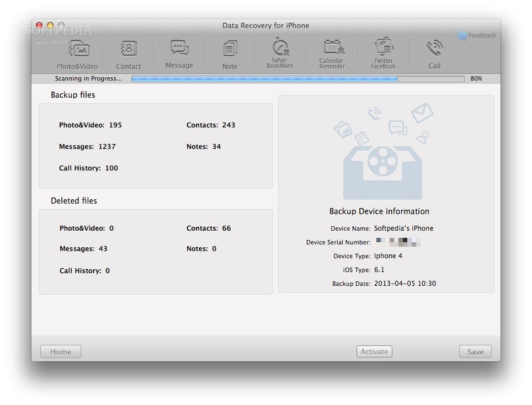Click the Save button
The height and width of the screenshot is (405, 532).
click(x=475, y=351)
